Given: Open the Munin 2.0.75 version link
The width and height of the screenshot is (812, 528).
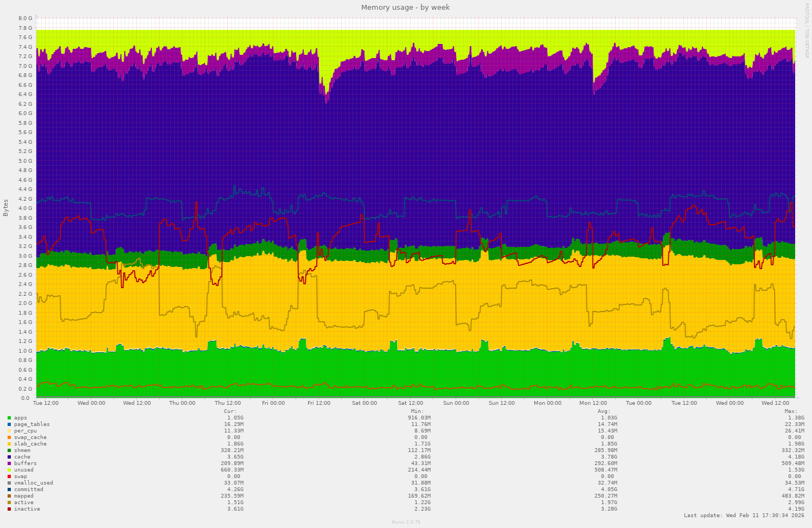Looking at the screenshot, I should pyautogui.click(x=406, y=522).
